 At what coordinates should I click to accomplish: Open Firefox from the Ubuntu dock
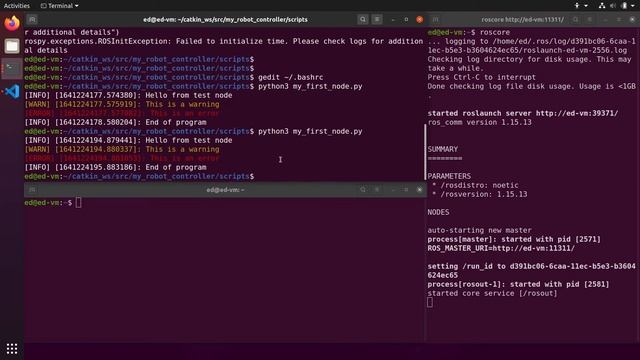(12, 23)
